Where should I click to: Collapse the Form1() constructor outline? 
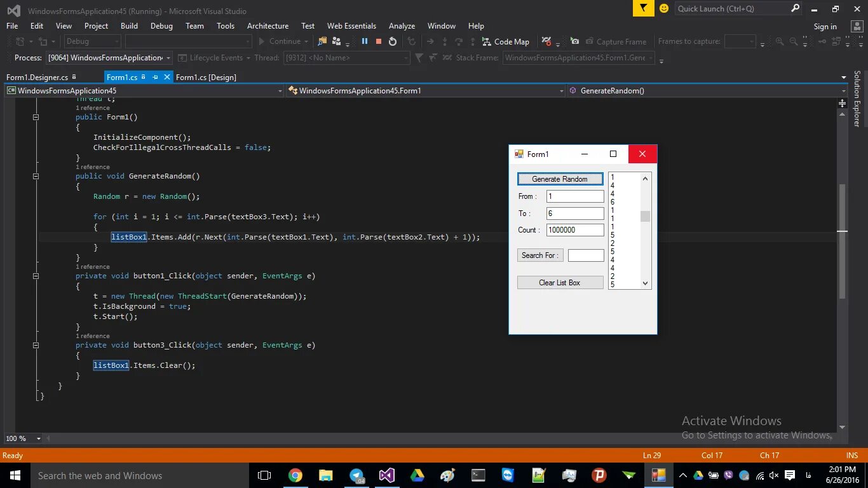(36, 117)
